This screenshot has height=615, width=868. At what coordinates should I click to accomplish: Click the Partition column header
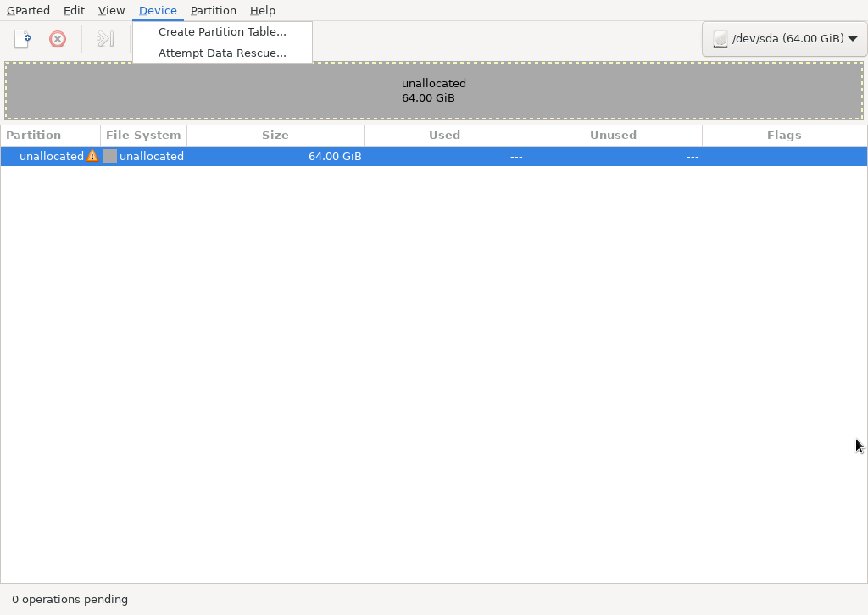click(x=50, y=135)
